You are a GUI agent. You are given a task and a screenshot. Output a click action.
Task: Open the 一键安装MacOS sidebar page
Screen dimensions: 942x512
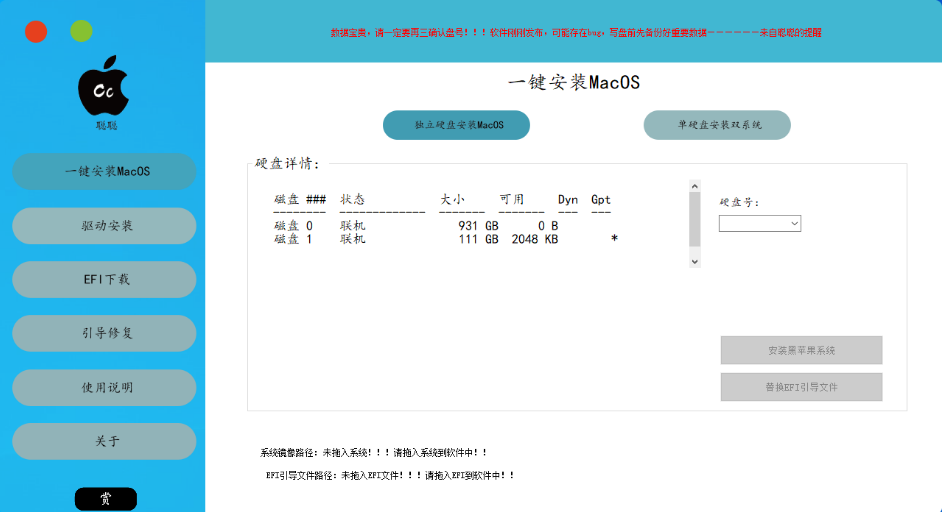tap(105, 171)
